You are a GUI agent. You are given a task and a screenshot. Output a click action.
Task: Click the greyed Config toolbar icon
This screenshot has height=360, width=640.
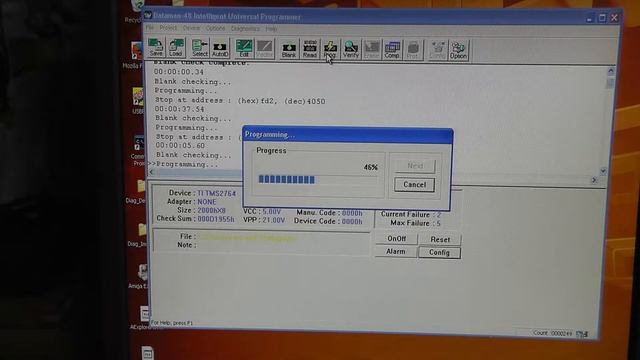coord(438,51)
